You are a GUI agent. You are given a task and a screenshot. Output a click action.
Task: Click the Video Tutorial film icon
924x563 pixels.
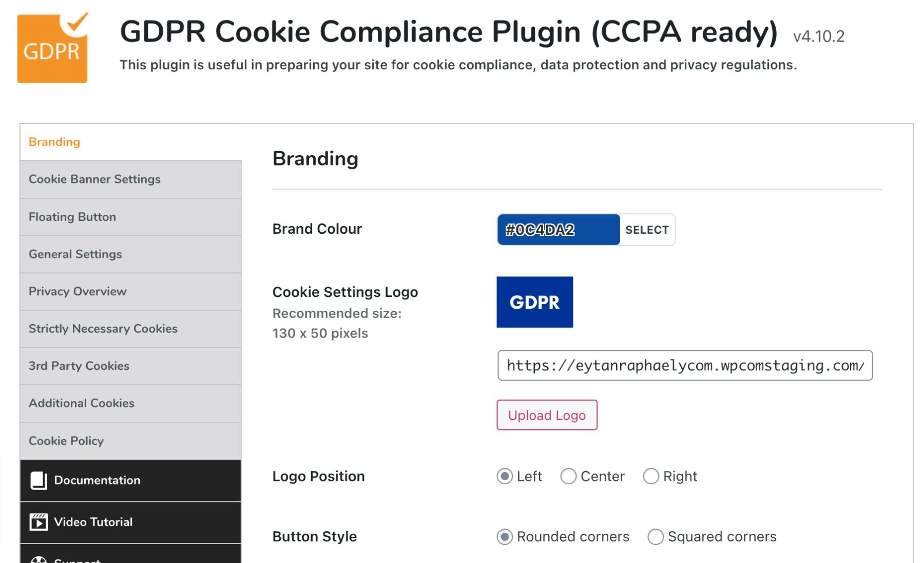[39, 521]
